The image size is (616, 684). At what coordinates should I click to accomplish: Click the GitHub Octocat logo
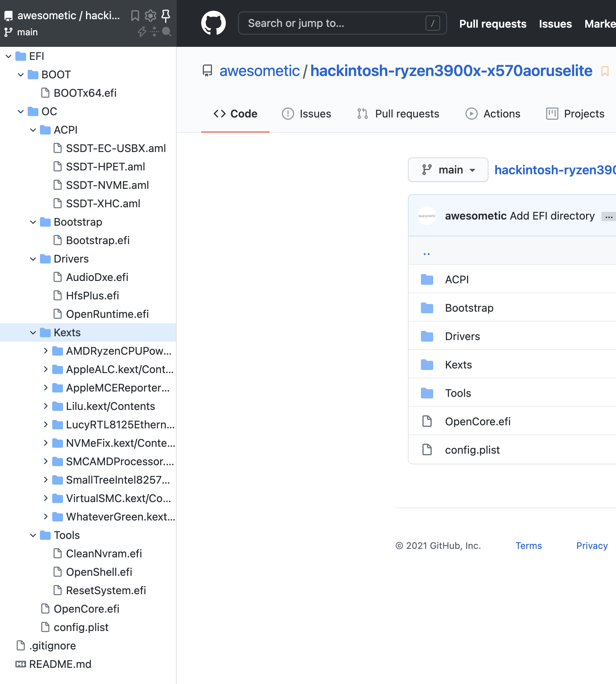pyautogui.click(x=214, y=23)
